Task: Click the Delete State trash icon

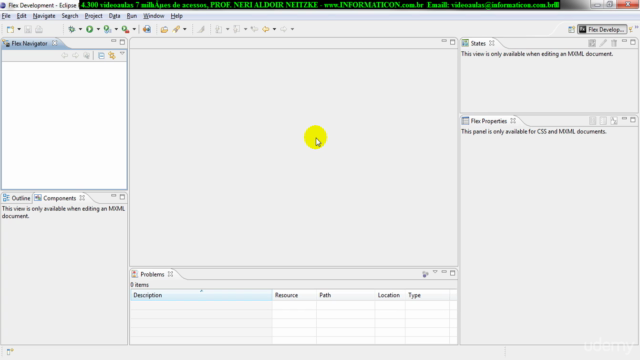Action: [614, 43]
